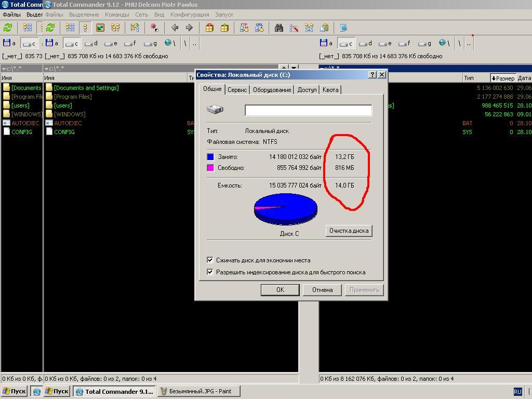
Task: Uncheck 'Сжимать диск для экономии места'
Action: click(x=210, y=260)
